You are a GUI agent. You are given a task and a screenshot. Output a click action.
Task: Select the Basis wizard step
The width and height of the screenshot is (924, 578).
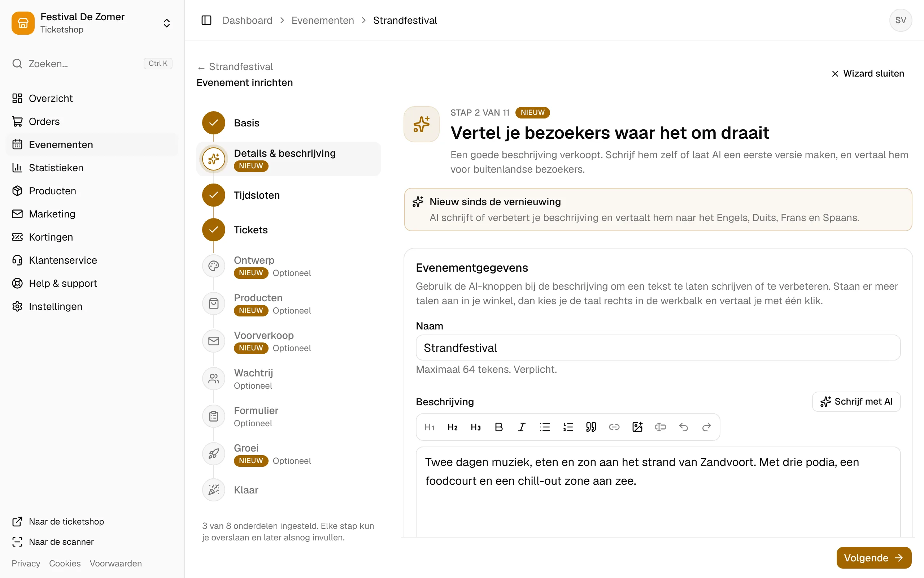pyautogui.click(x=289, y=123)
